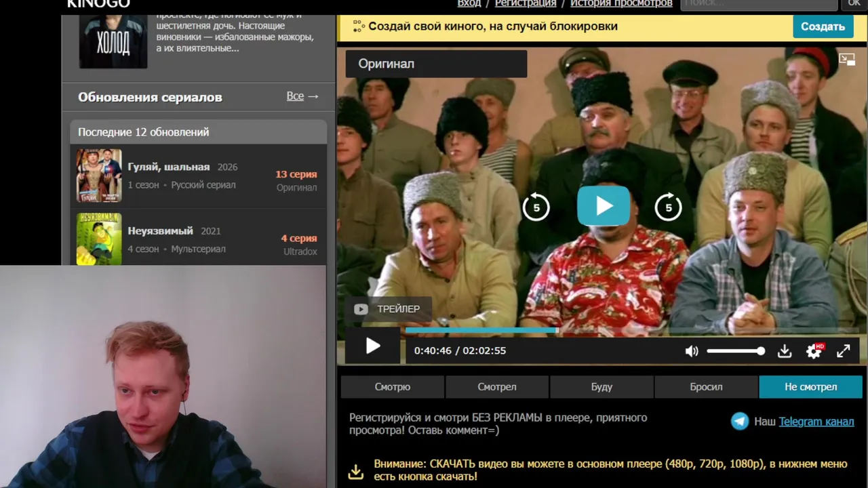Open the Все → link for series updates
This screenshot has height=488, width=868.
coord(302,96)
